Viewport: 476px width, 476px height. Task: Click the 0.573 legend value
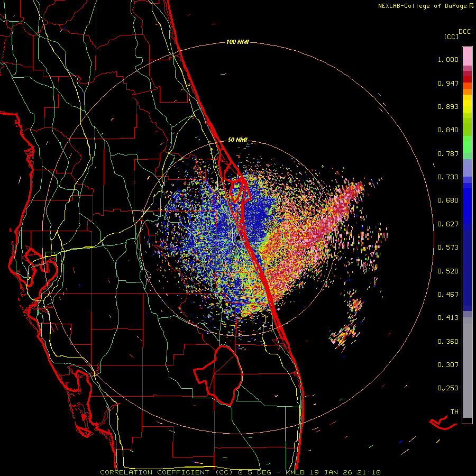448,248
